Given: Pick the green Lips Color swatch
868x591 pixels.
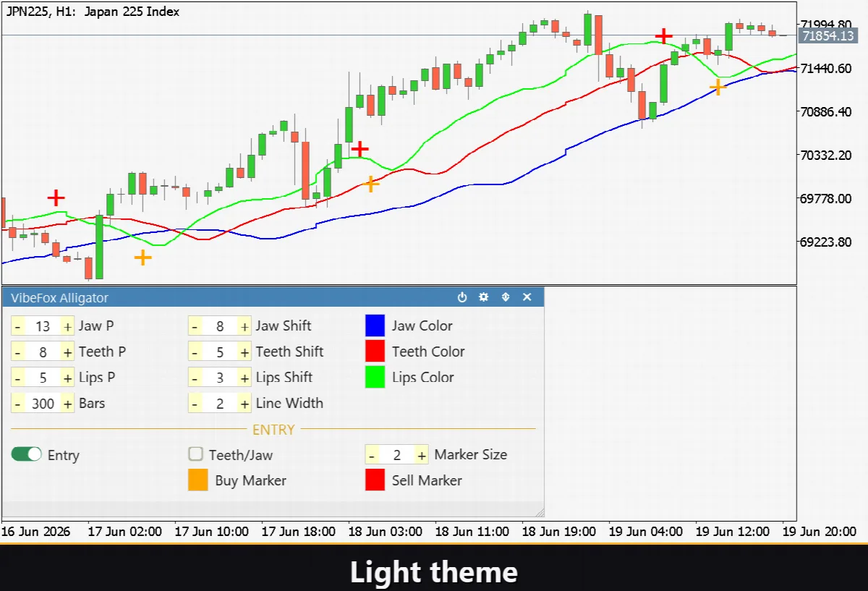Looking at the screenshot, I should 375,378.
